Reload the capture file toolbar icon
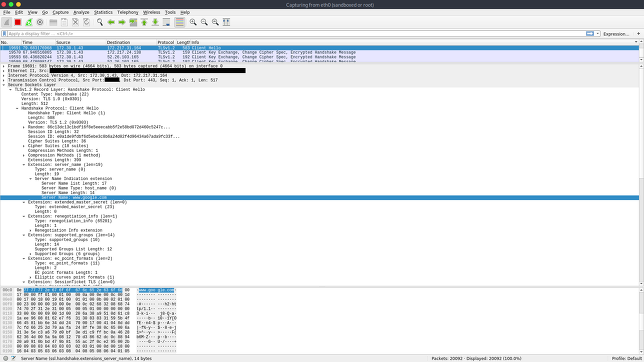Viewport: 644px width, 362px height. pyautogui.click(x=86, y=22)
